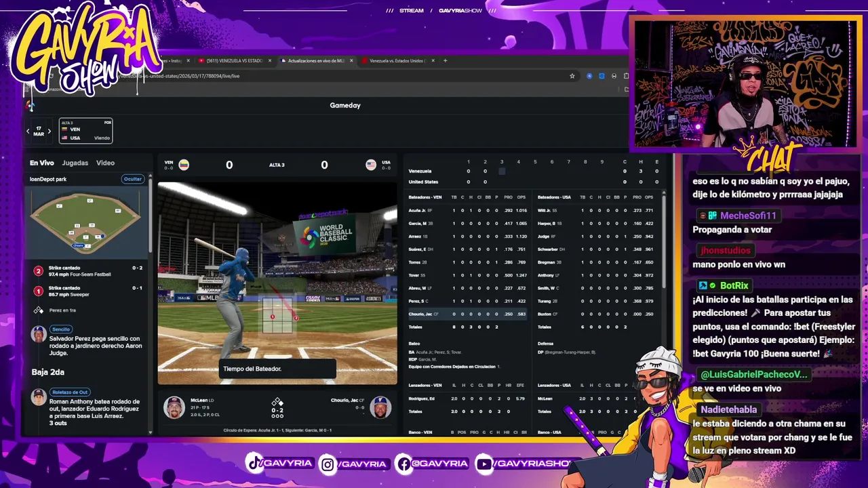This screenshot has width=868, height=488.
Task: Click the USA flag icon in scoreboard
Action: pos(371,165)
